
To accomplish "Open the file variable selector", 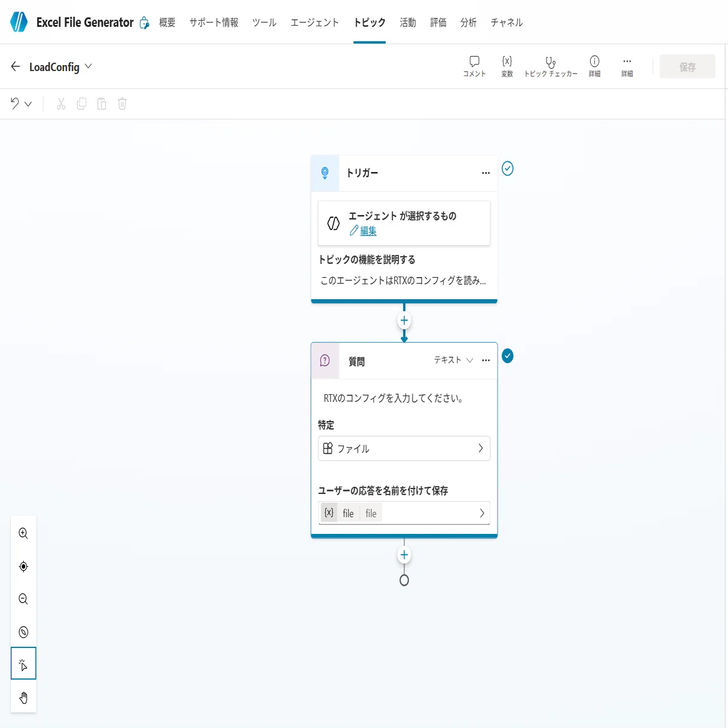I will 404,513.
